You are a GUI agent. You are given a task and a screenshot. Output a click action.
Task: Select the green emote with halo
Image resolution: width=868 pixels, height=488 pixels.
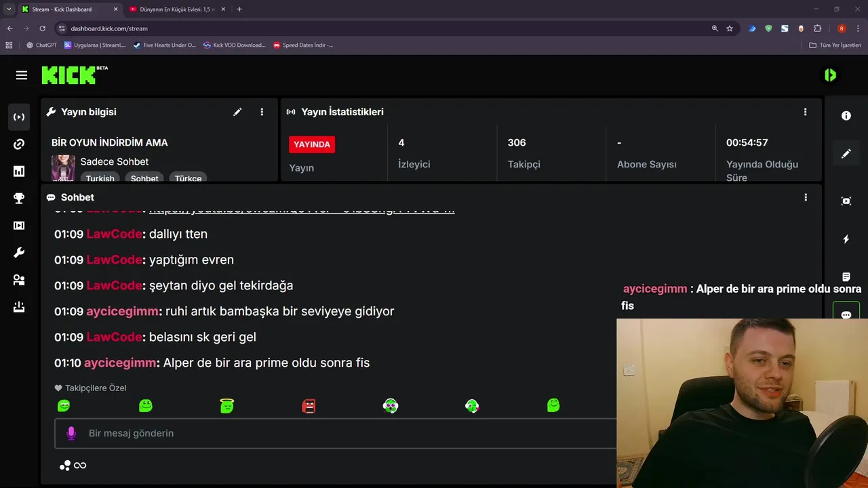coord(227,406)
